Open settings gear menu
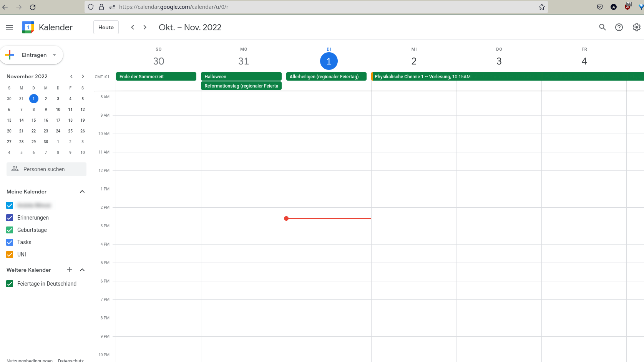The width and height of the screenshot is (644, 362). (637, 27)
